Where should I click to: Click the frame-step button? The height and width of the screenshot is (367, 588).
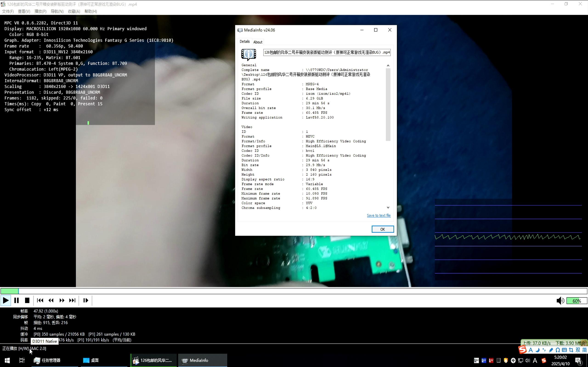pyautogui.click(x=85, y=300)
